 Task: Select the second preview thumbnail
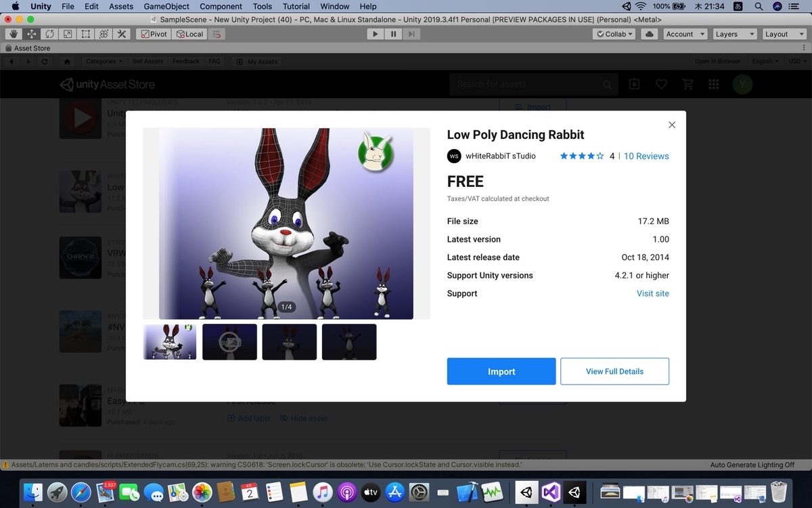[229, 342]
